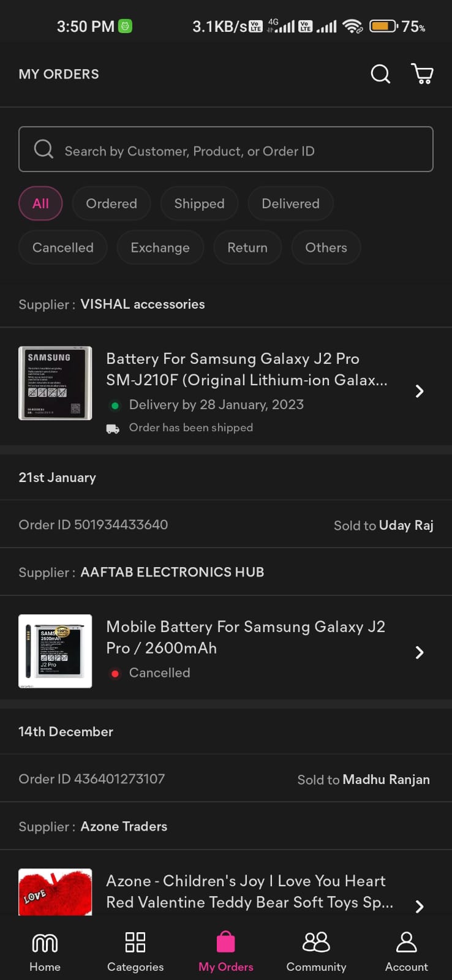Select the Exchange filter
The width and height of the screenshot is (452, 980).
160,247
